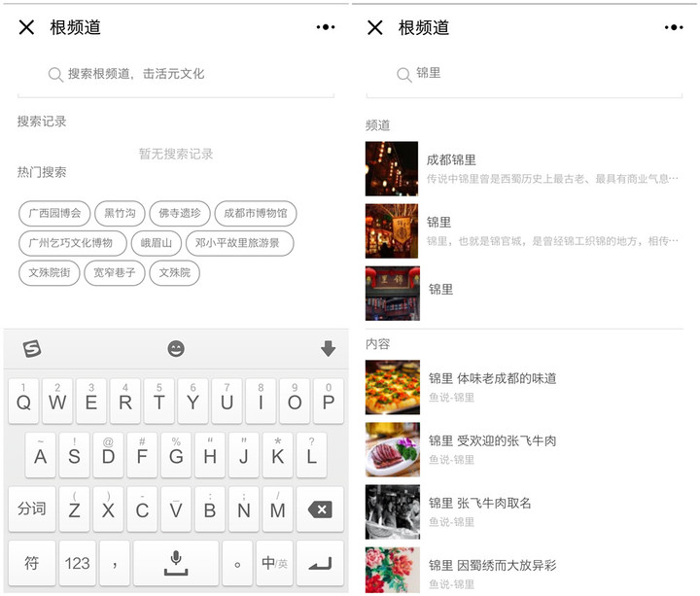Open the more options menu on right screen
This screenshot has width=700, height=596.
point(674,27)
